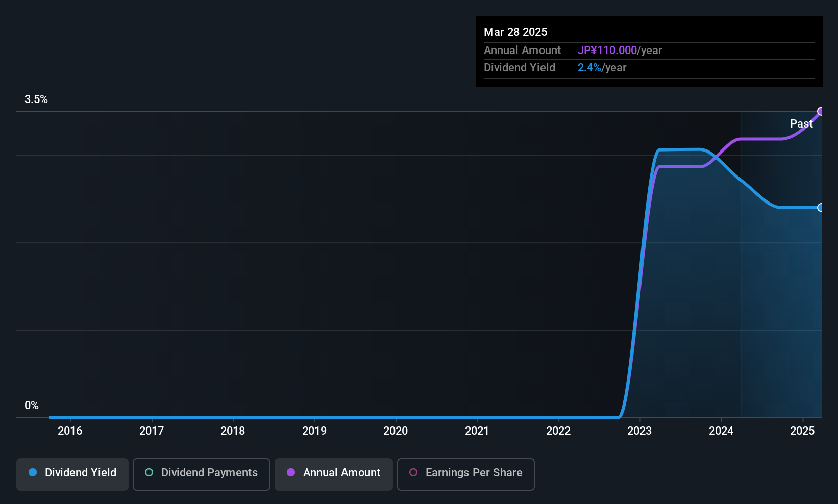Click the 2024 axis label
This screenshot has height=504, width=838.
point(721,431)
